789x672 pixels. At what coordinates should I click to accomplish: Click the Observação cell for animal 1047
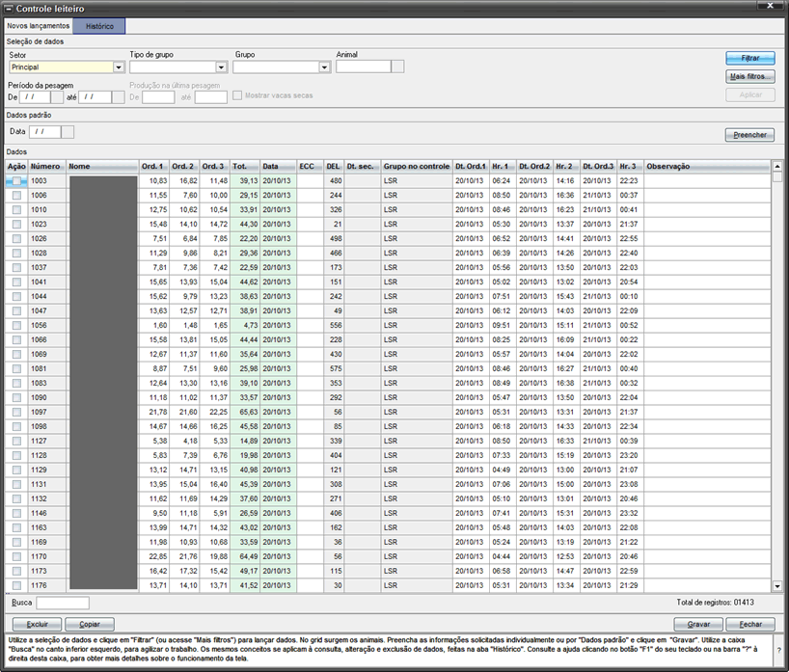[x=707, y=310]
